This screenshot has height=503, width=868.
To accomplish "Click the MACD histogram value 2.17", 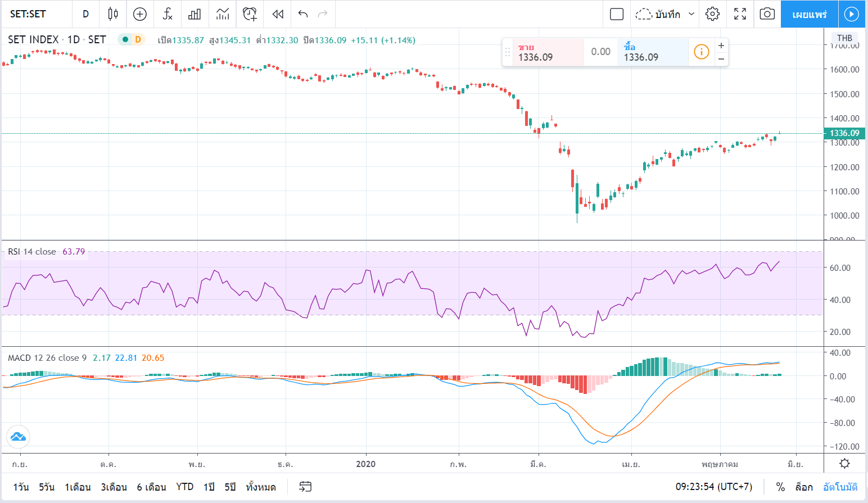I will (102, 357).
